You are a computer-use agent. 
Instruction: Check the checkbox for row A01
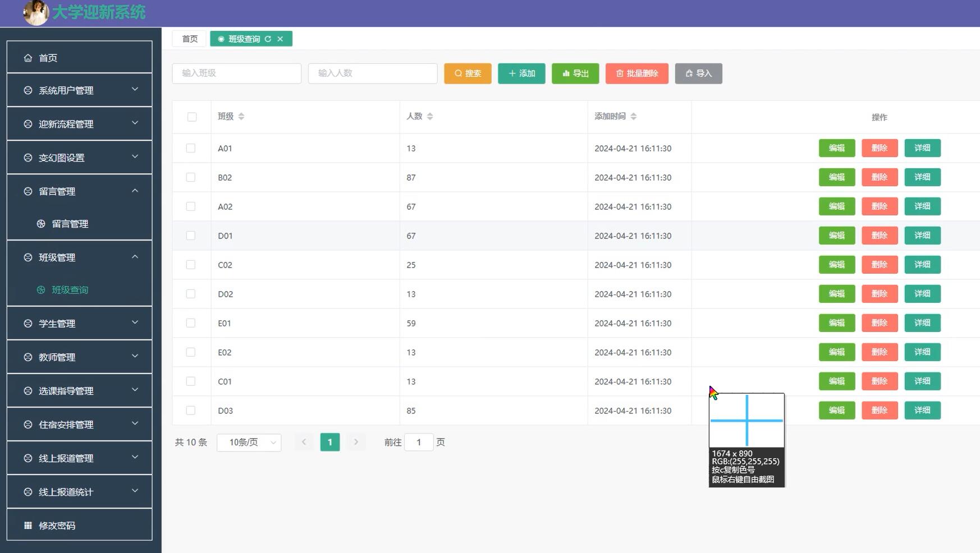click(x=191, y=148)
